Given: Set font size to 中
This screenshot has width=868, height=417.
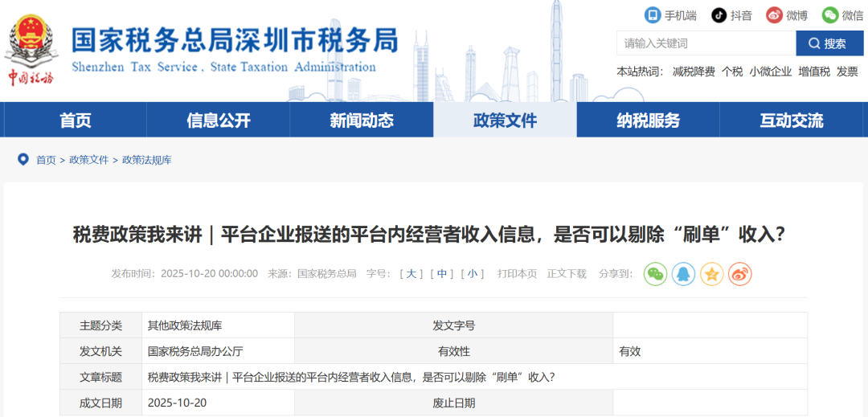Looking at the screenshot, I should coord(442,274).
